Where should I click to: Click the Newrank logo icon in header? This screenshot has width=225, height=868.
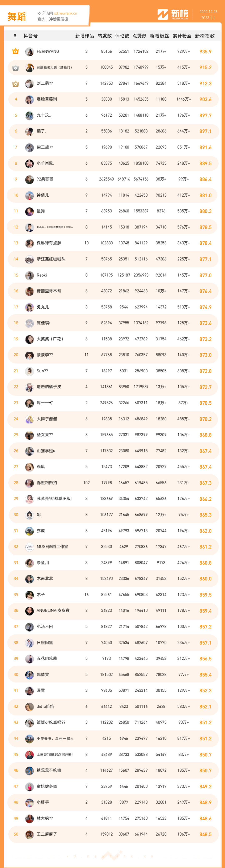(163, 14)
